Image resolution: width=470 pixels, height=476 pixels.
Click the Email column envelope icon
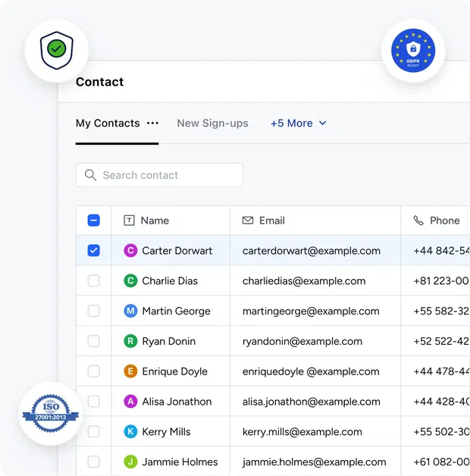248,221
